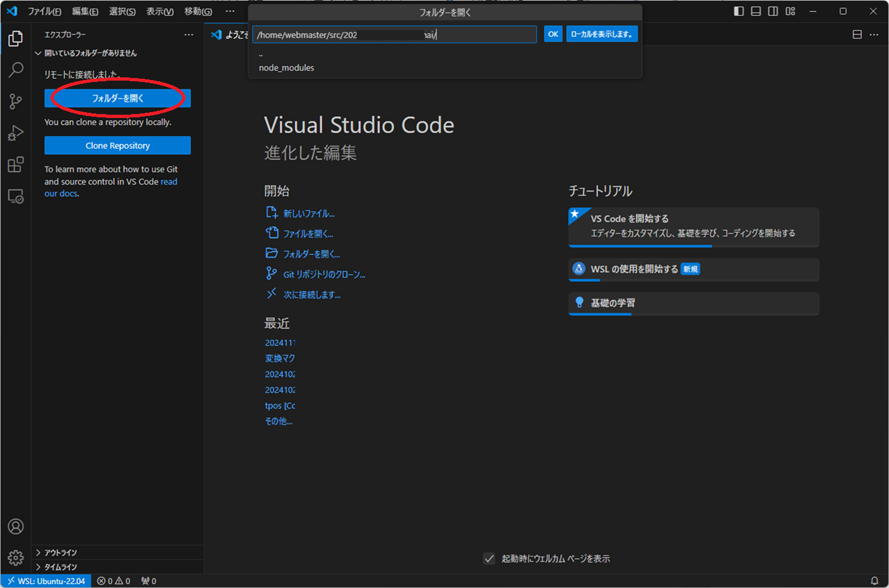Open the recent item tpos
The width and height of the screenshot is (889, 588).
280,406
